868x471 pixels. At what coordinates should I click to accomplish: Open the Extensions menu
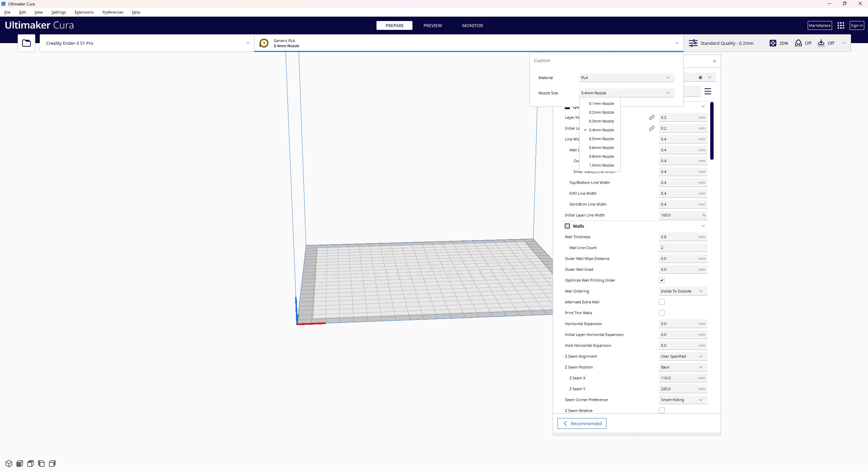coord(84,12)
